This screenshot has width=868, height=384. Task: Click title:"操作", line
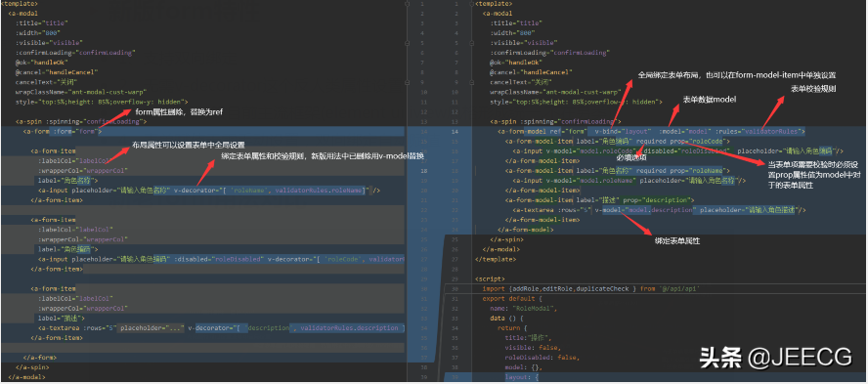(529, 337)
